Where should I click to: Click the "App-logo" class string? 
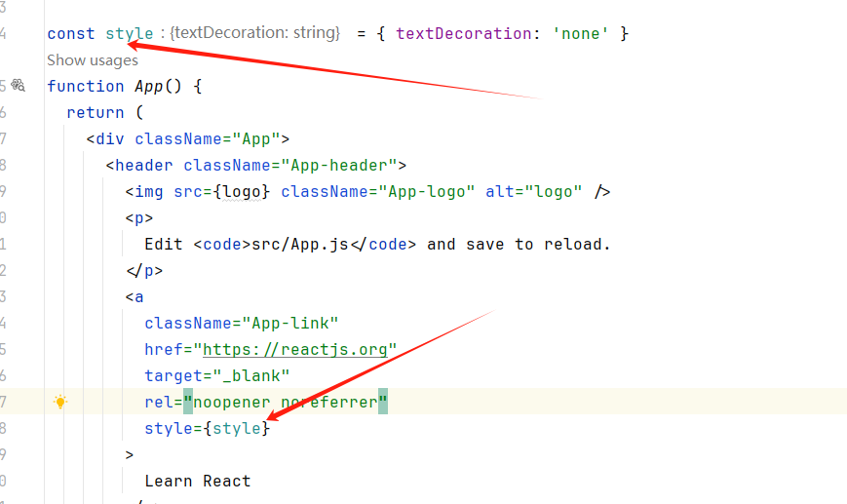[x=427, y=192]
